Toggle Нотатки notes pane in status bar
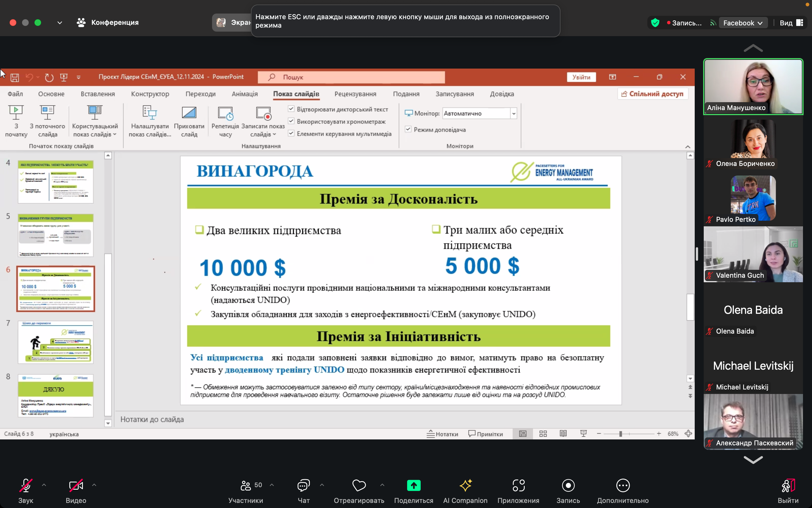The image size is (812, 508). pyautogui.click(x=442, y=434)
